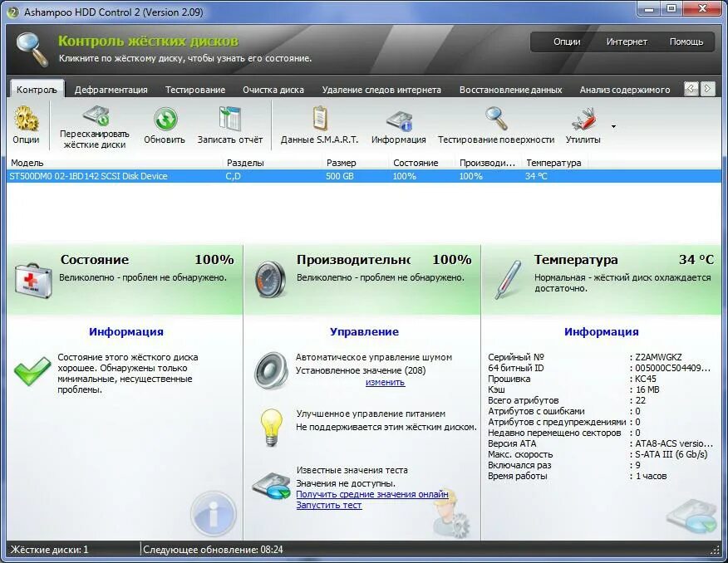Click the window resize grip in status bar
Viewport: 728px width, 563px height.
716,550
